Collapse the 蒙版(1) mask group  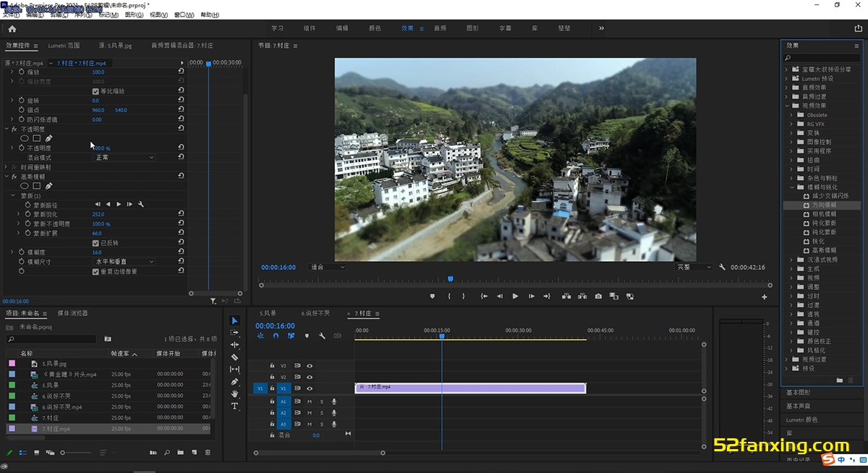pos(13,195)
